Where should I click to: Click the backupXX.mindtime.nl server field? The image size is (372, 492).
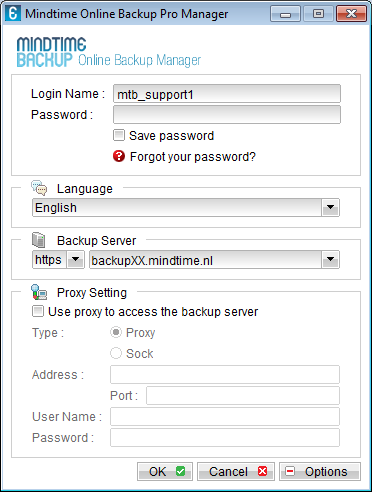click(x=214, y=260)
